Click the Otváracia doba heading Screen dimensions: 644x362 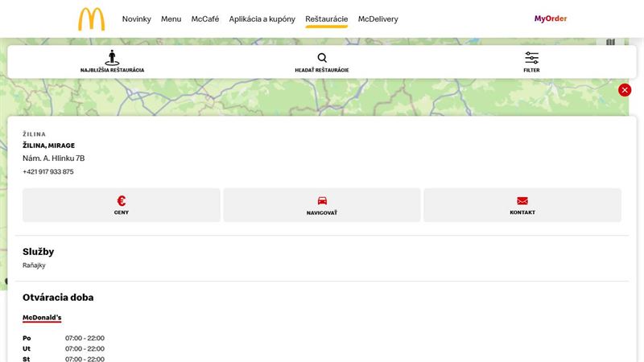coord(58,297)
